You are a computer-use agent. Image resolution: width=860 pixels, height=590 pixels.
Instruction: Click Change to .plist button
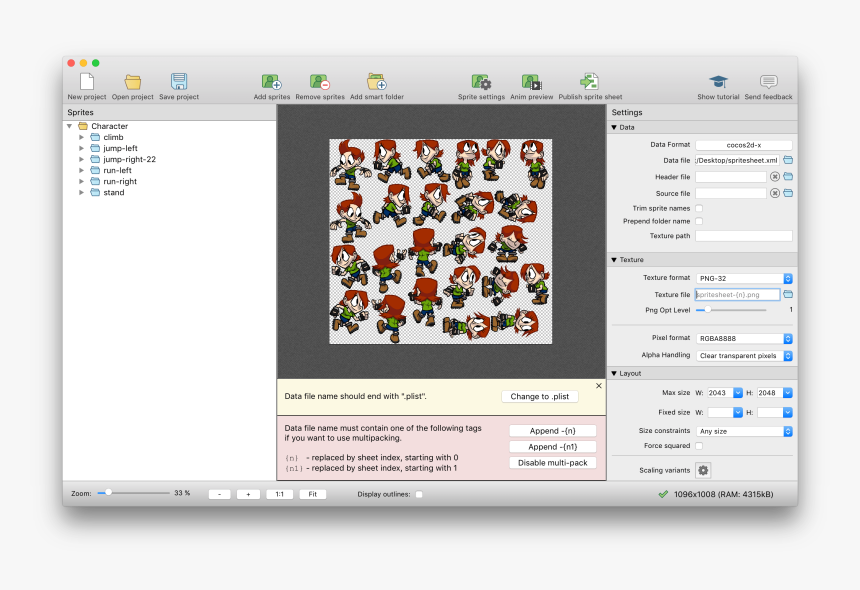540,396
